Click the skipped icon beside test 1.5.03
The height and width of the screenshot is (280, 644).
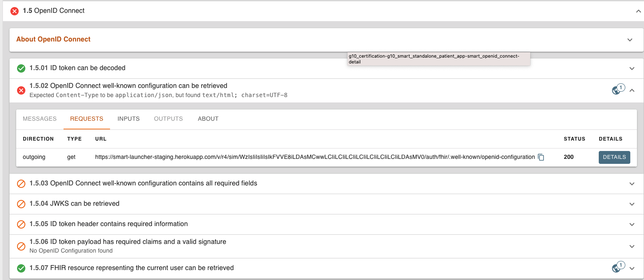(21, 183)
